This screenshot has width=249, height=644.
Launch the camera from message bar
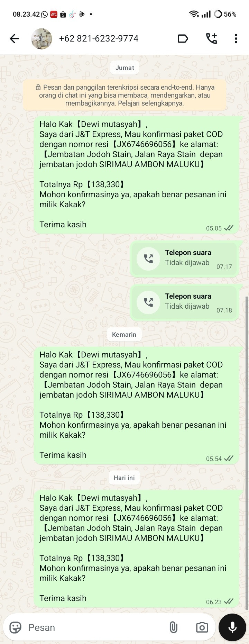click(202, 627)
